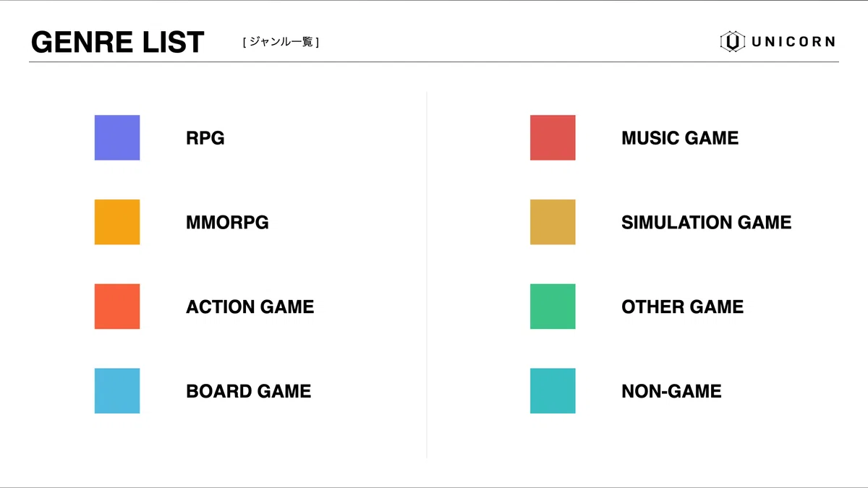Click the BOARD GAME label
This screenshot has height=488, width=868.
coord(248,392)
